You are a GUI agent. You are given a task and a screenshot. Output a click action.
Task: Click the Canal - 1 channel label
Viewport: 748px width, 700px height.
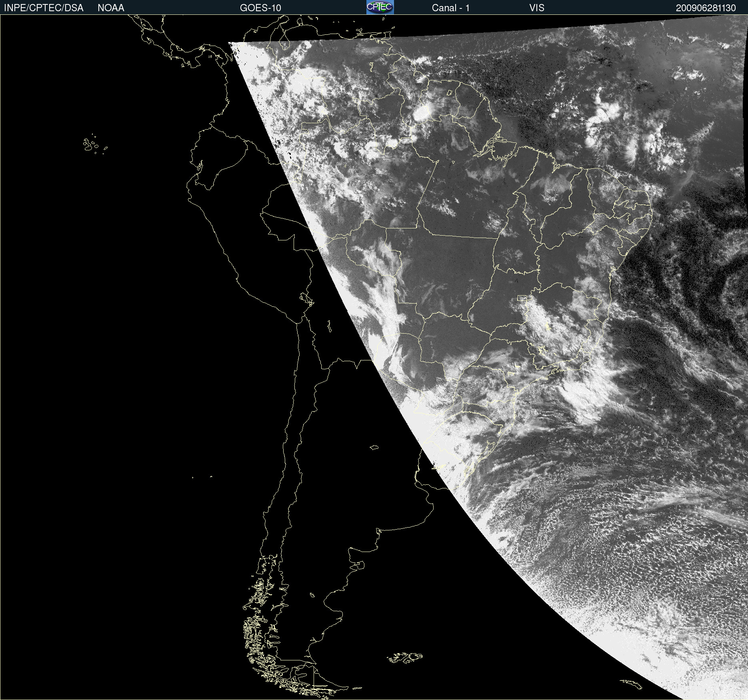pos(450,8)
